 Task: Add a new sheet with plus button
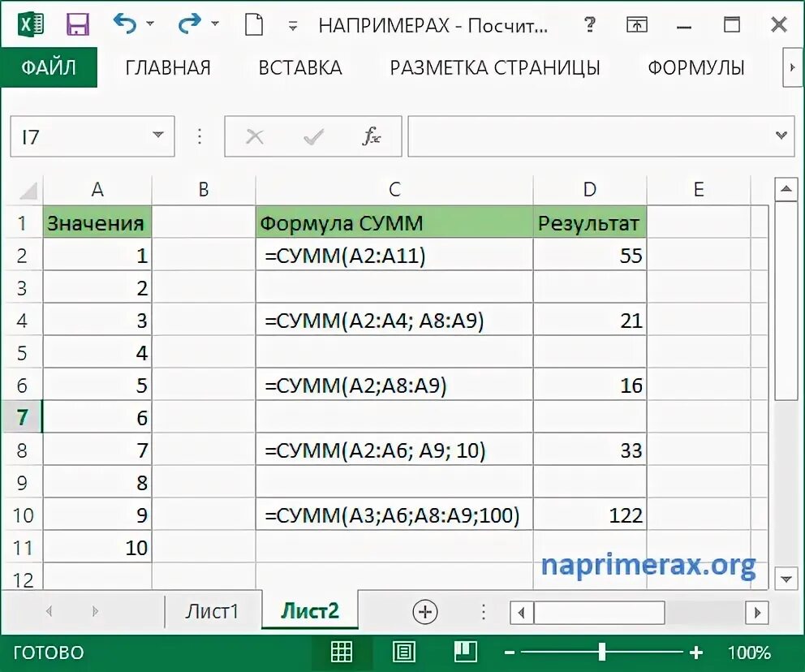point(425,611)
